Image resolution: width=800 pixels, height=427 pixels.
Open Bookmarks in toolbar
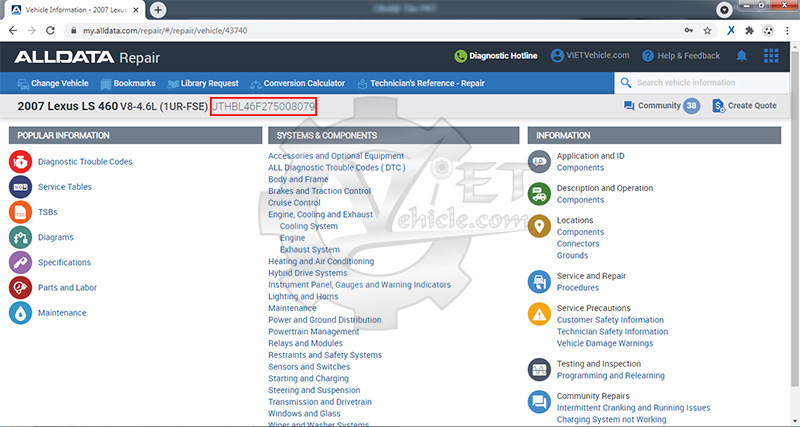pos(128,83)
